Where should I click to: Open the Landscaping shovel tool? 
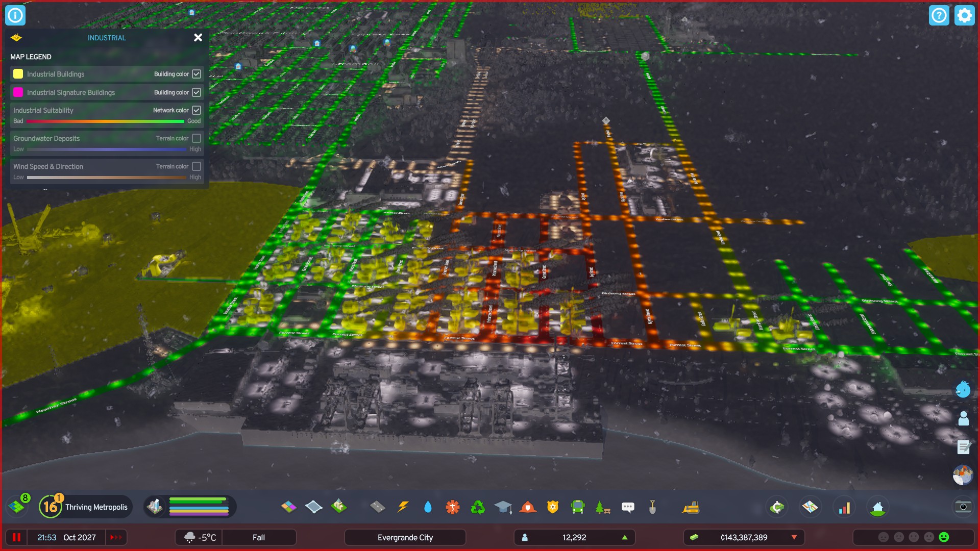(652, 507)
